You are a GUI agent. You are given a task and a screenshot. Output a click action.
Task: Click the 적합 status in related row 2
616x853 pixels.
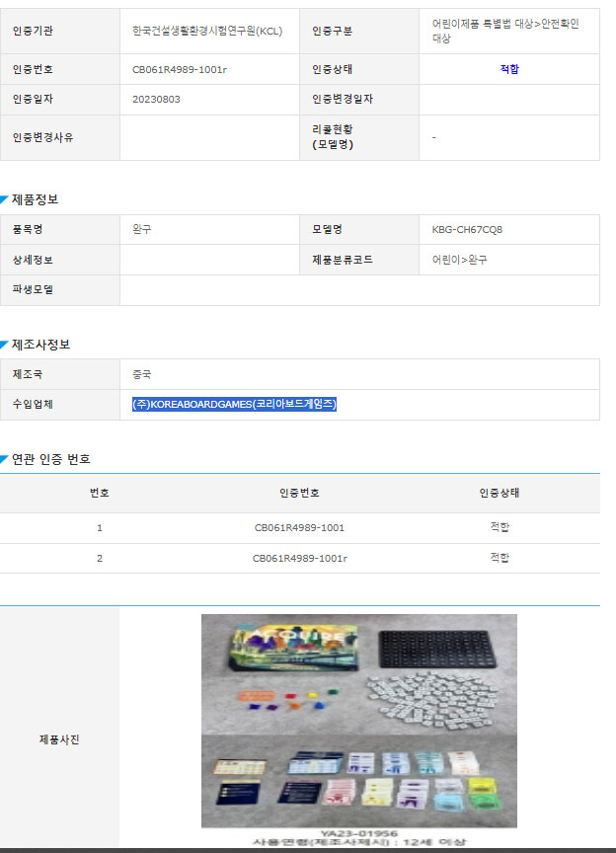tap(500, 558)
